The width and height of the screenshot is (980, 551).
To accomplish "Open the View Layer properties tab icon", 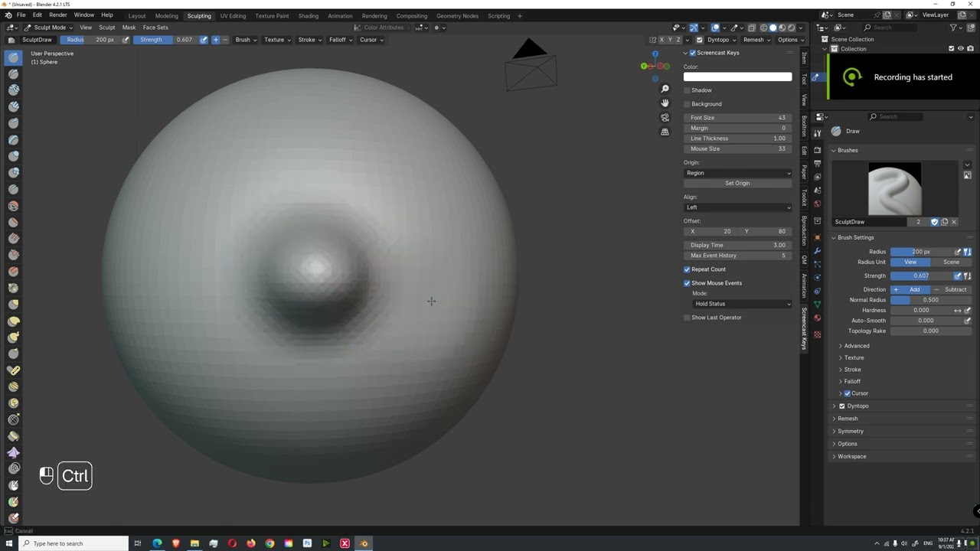I will (x=818, y=177).
